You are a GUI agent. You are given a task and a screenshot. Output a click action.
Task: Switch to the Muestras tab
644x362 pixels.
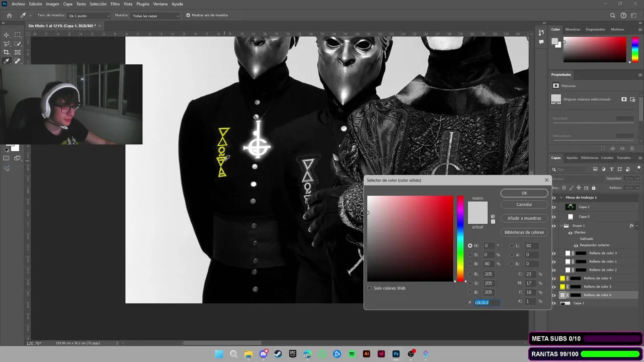point(573,29)
